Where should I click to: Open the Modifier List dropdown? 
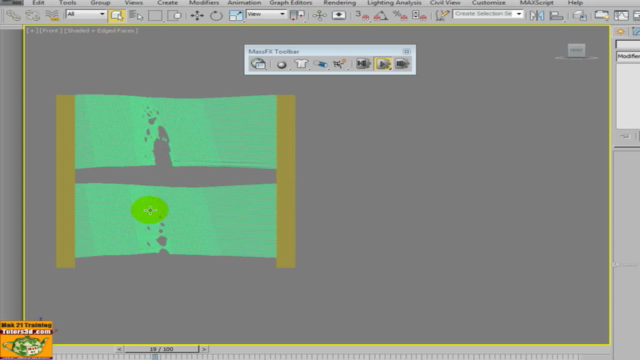[628, 56]
